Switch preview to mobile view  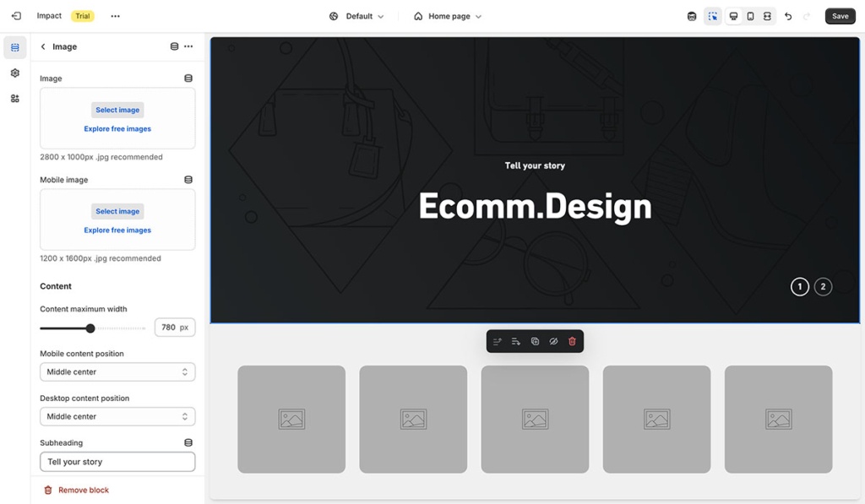tap(750, 15)
